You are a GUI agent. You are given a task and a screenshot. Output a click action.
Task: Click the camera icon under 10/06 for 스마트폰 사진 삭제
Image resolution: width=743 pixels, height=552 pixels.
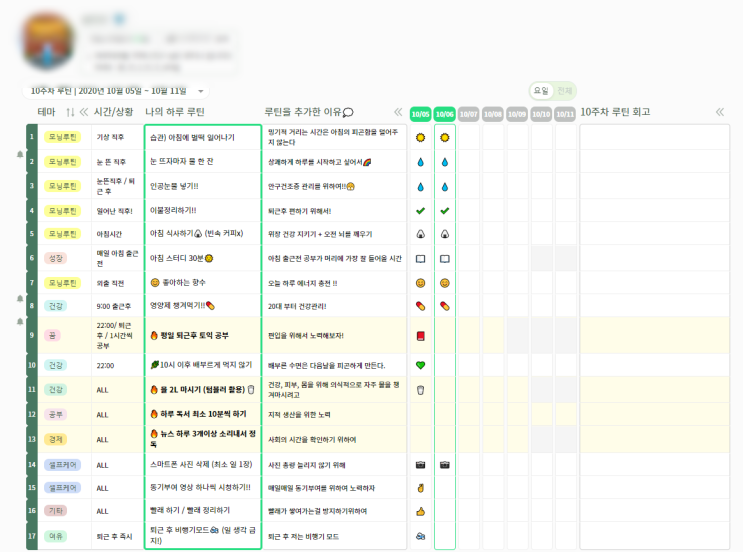click(444, 465)
